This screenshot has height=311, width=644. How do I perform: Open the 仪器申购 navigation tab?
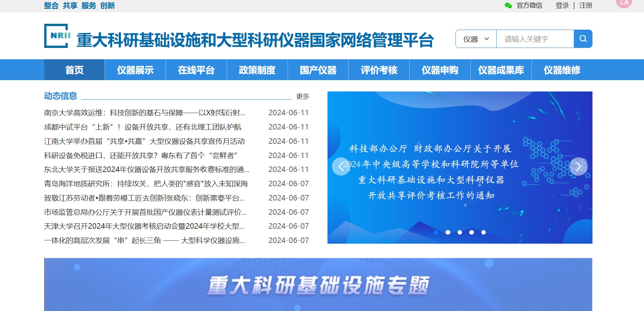(440, 70)
